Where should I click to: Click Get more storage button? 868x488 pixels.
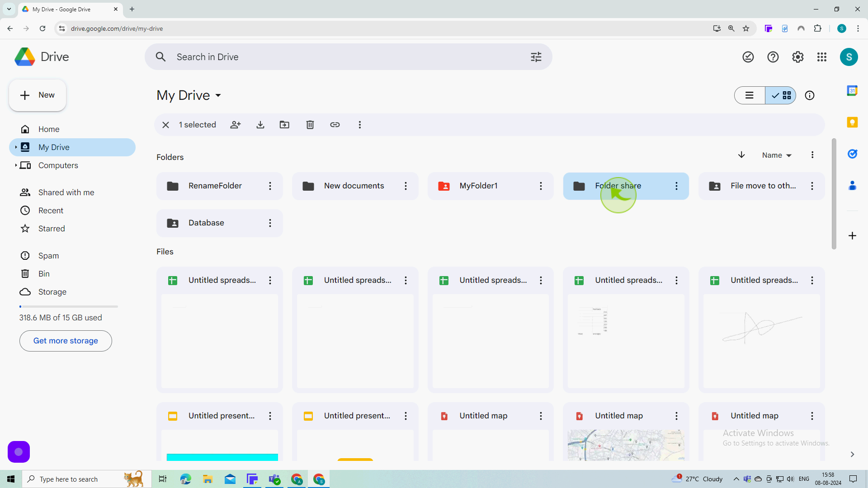(x=66, y=341)
